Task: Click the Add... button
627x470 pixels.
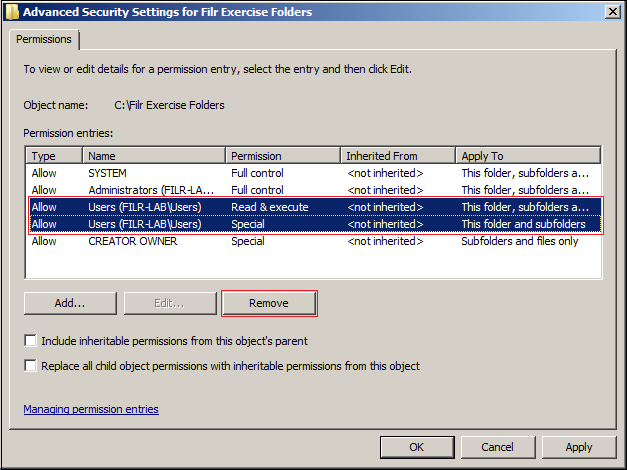Action: click(69, 303)
